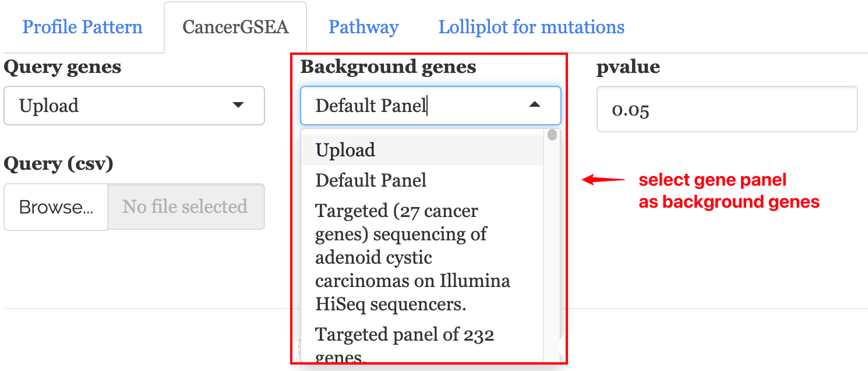Collapse the Background genes dropdown arrow

[x=534, y=105]
